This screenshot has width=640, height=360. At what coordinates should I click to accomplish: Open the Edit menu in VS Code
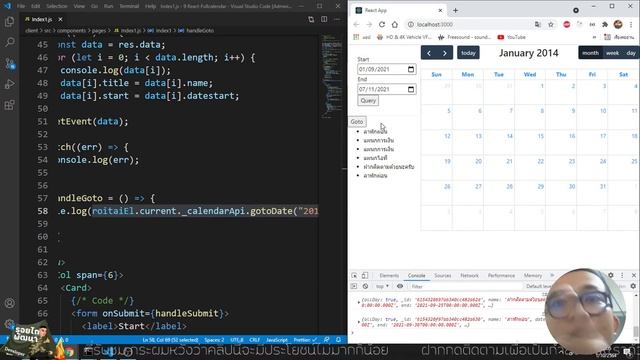36,6
